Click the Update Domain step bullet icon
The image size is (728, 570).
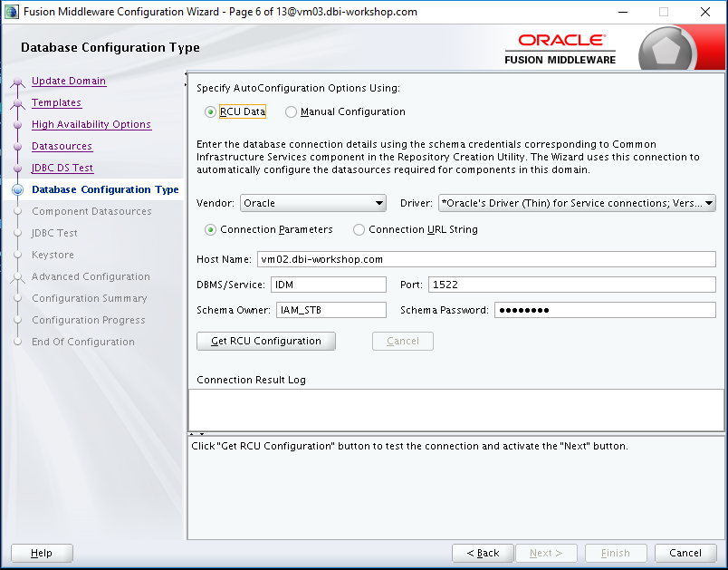(17, 82)
